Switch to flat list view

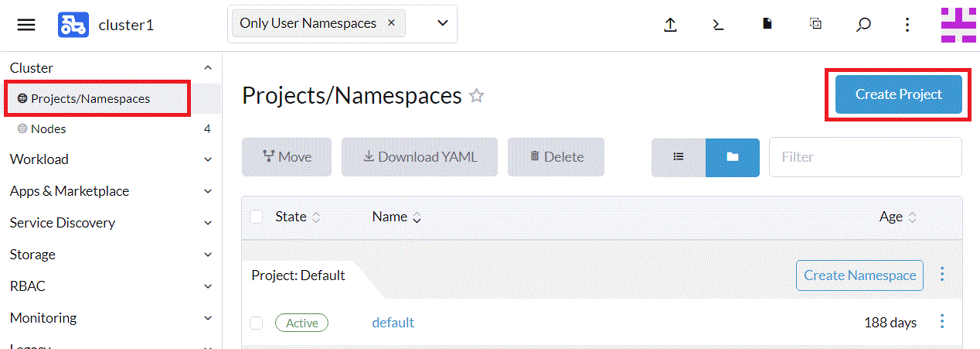coord(679,157)
